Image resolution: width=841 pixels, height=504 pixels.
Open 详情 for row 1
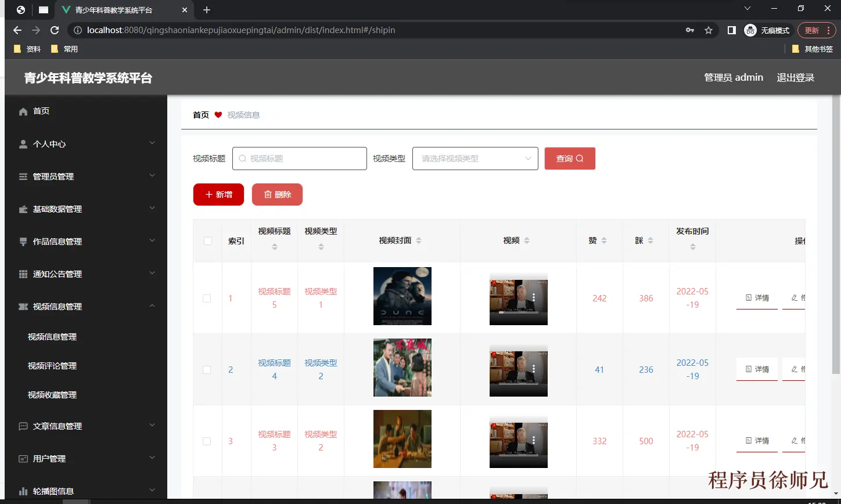coord(757,298)
